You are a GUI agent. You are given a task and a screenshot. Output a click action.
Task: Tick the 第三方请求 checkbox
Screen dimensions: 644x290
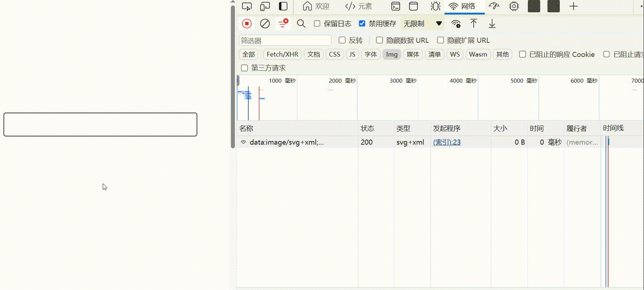point(245,68)
